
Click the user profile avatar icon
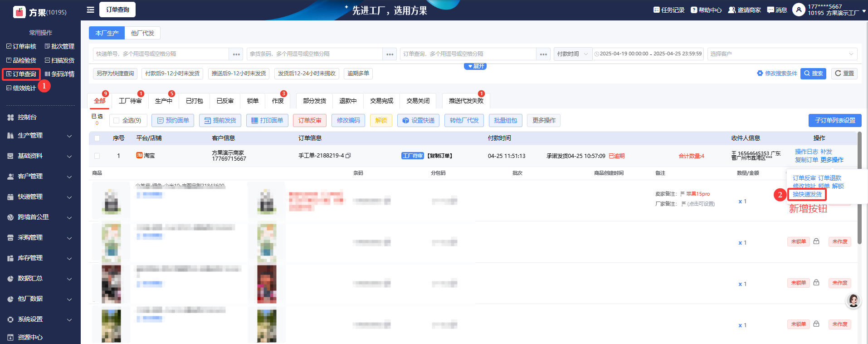tap(798, 10)
